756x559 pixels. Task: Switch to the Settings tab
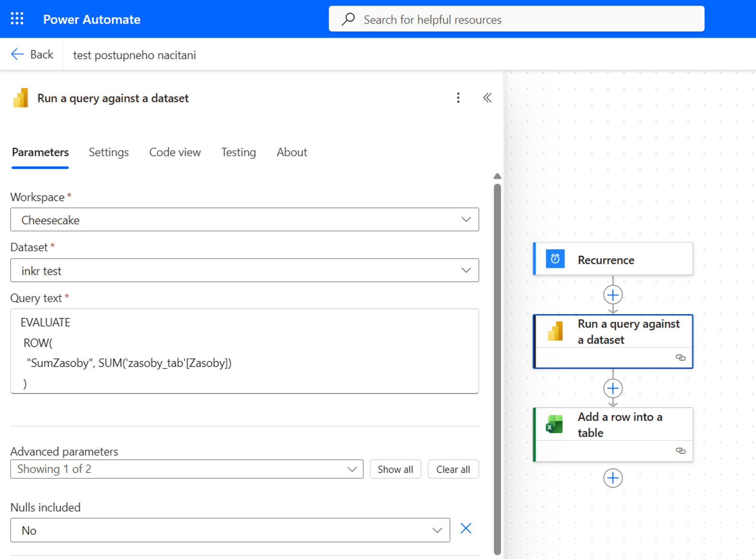click(108, 152)
